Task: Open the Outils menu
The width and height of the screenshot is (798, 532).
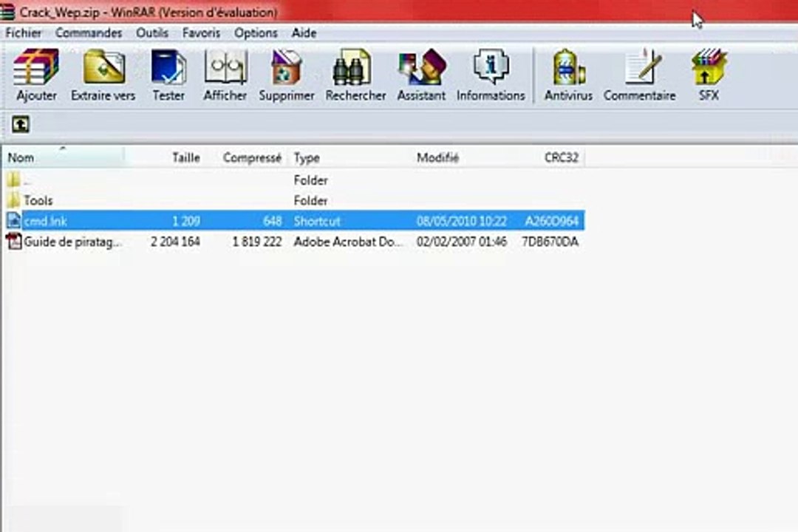Action: coord(152,33)
